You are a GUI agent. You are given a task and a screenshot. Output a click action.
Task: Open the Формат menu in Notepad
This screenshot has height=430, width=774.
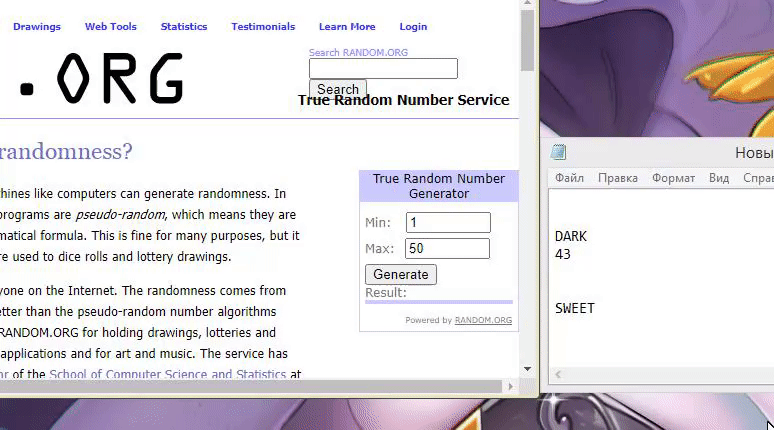click(673, 178)
